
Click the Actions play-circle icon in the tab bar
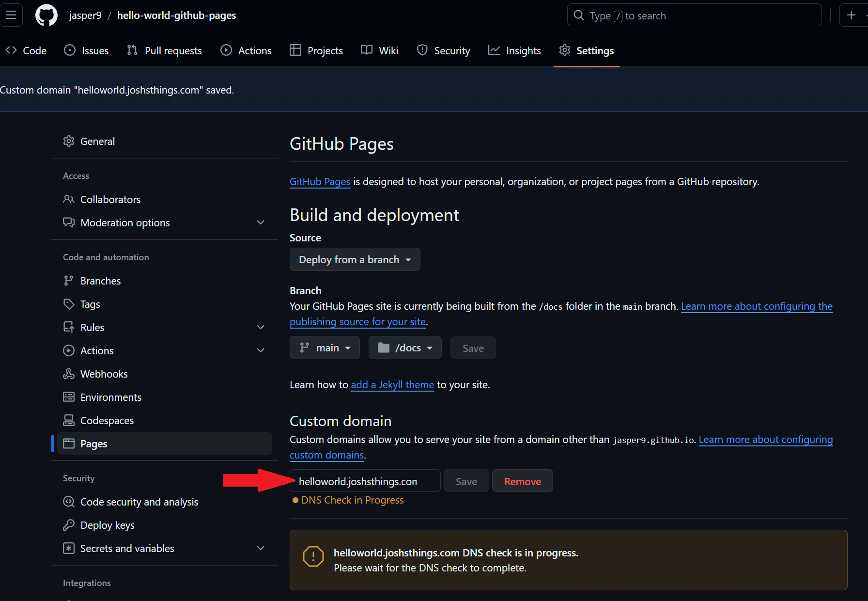click(x=226, y=50)
